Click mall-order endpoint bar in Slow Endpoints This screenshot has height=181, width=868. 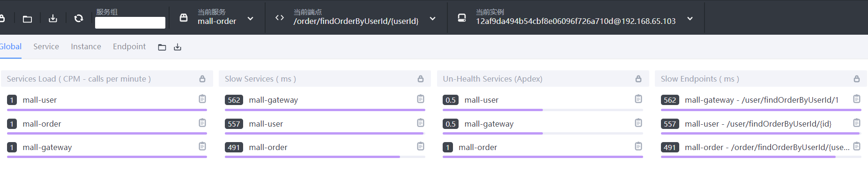[x=761, y=157]
